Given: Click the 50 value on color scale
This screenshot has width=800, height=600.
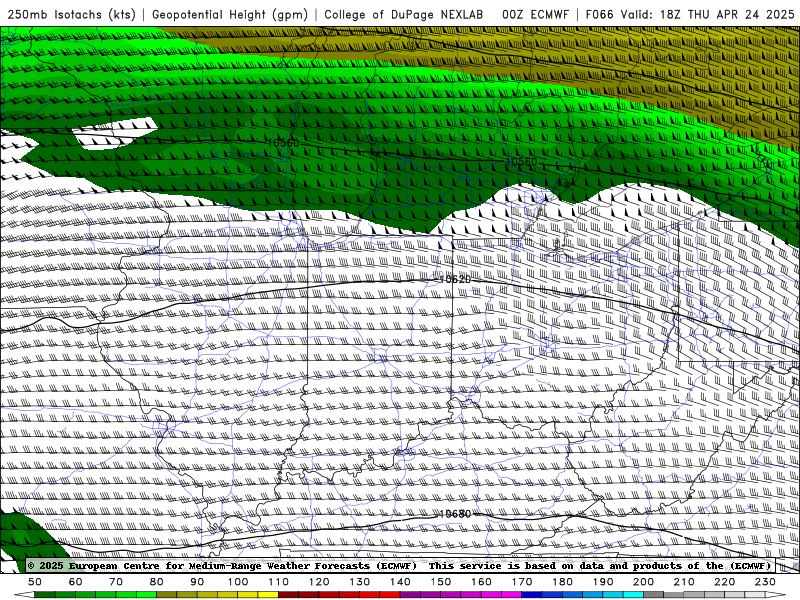Looking at the screenshot, I should tap(35, 582).
